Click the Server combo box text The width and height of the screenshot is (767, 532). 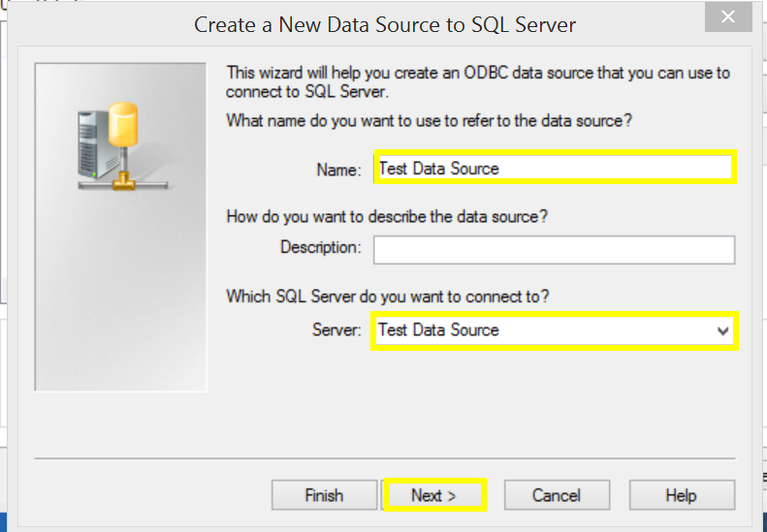439,330
